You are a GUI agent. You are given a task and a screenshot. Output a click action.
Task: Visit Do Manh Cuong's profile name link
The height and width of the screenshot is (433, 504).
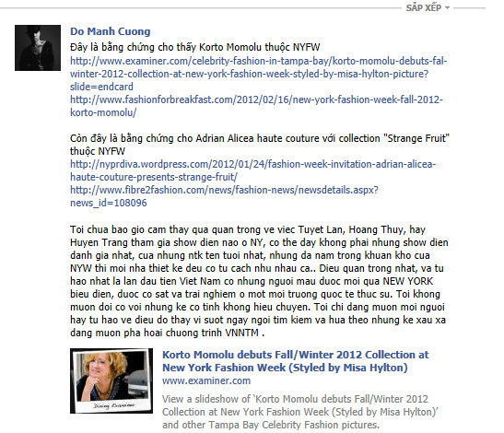[x=111, y=31]
